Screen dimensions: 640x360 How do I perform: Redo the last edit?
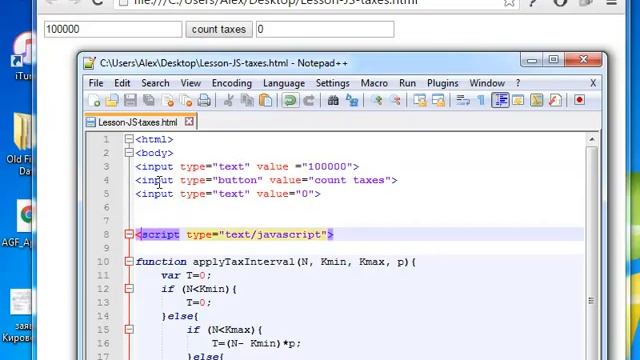309,100
